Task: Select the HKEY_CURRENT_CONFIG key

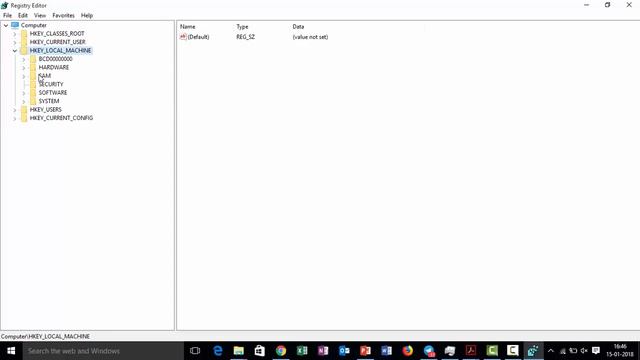Action: (61, 118)
